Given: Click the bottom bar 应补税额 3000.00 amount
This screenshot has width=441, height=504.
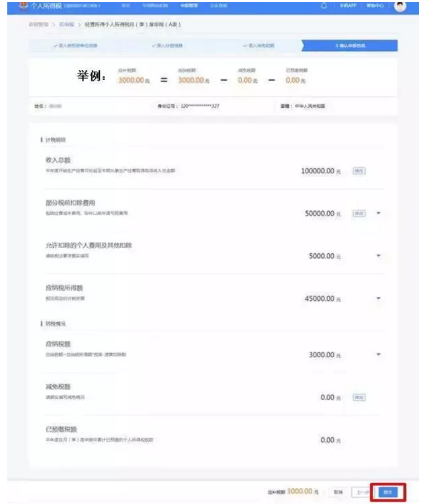Looking at the screenshot, I should pyautogui.click(x=303, y=491).
